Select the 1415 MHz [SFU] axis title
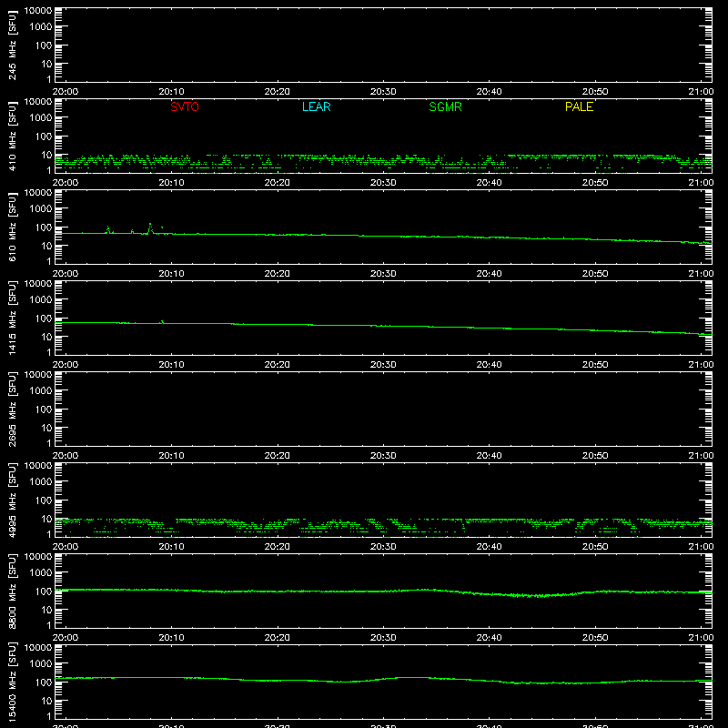Screen dimensions: 728x728 [x=12, y=318]
